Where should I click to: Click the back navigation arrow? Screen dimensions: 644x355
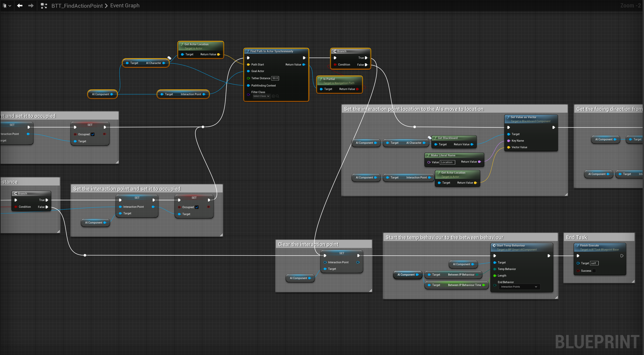tap(20, 6)
